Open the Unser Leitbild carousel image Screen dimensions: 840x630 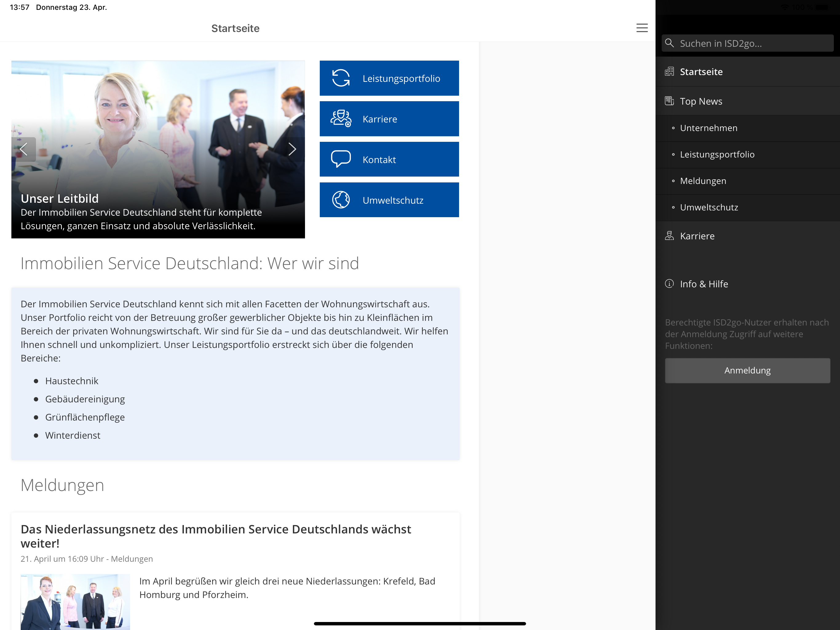coord(158,149)
